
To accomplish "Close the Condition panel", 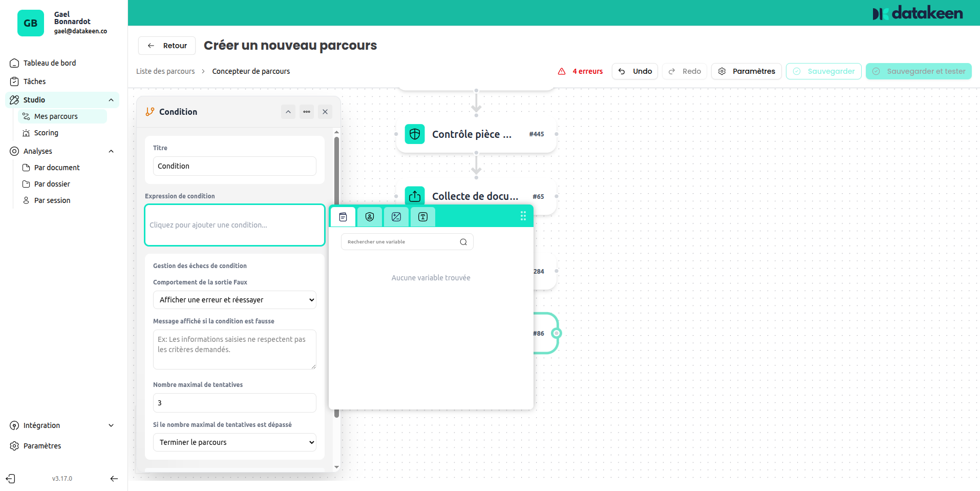I will coord(325,112).
